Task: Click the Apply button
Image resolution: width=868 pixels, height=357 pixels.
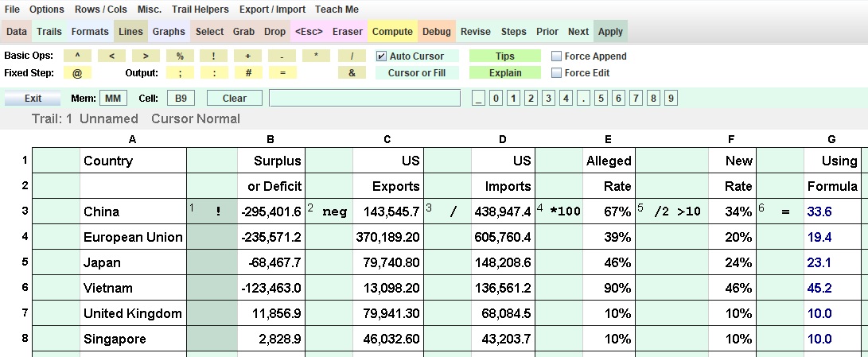Action: pos(610,32)
